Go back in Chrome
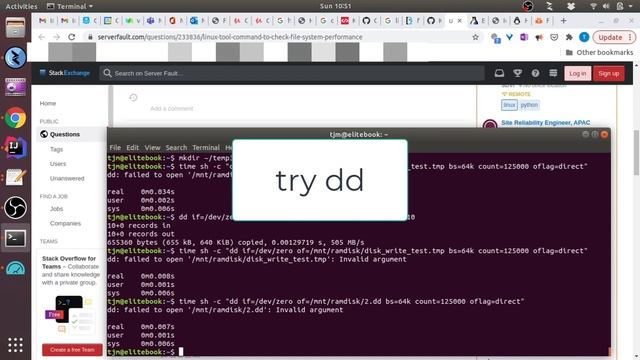 point(41,37)
